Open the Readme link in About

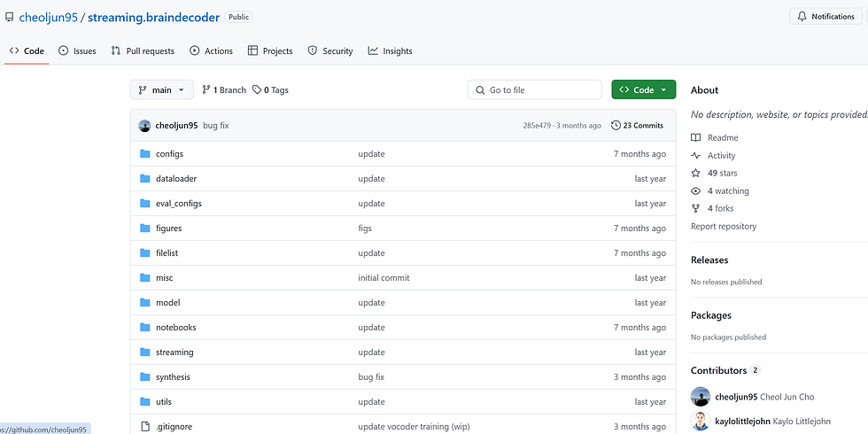click(x=715, y=138)
